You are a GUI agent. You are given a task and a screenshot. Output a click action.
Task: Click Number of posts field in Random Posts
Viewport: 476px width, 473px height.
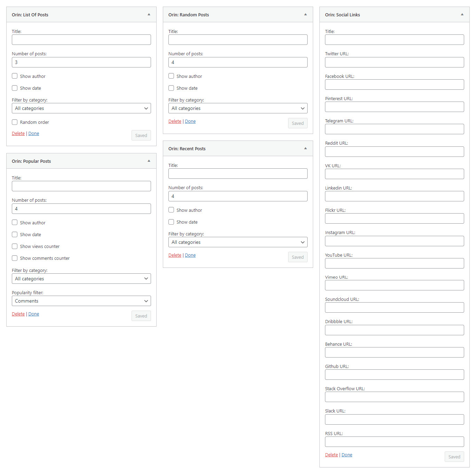point(238,62)
